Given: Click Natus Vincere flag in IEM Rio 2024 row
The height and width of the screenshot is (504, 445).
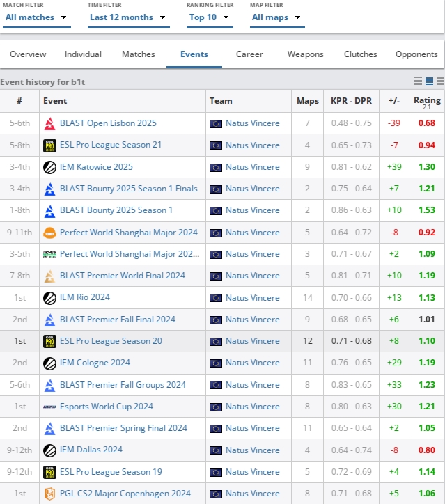Looking at the screenshot, I should pos(216,298).
